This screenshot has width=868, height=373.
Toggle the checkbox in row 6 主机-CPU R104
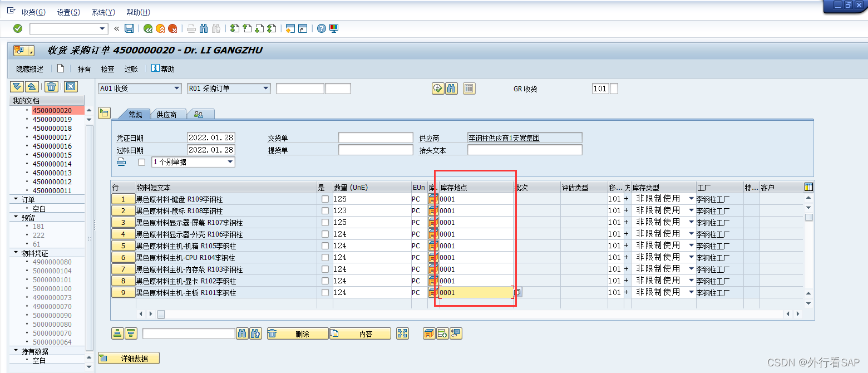pyautogui.click(x=325, y=258)
